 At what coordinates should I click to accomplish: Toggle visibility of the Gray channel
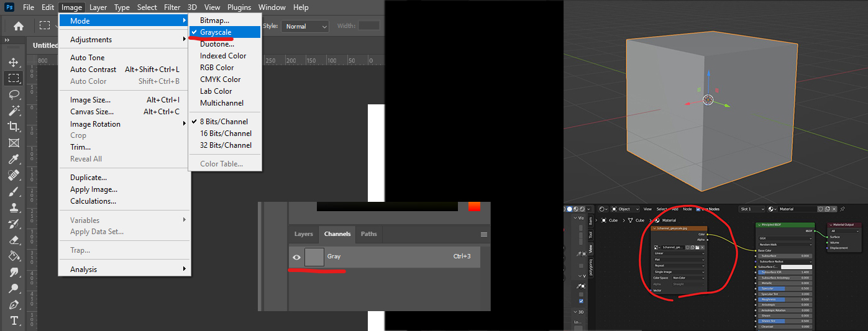[x=296, y=256]
